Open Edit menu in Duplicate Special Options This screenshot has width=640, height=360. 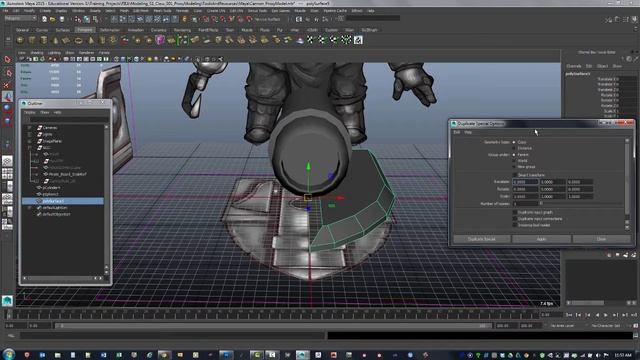[457, 132]
